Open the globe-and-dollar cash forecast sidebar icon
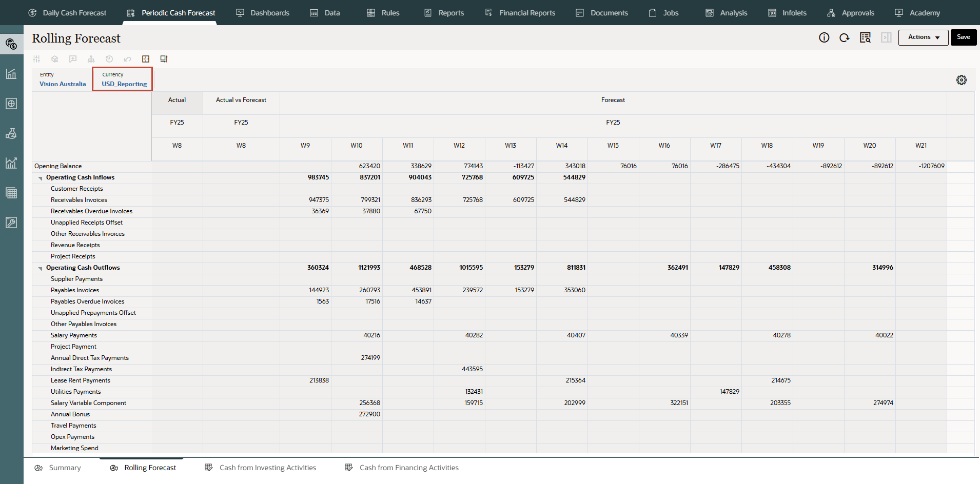 point(11,44)
